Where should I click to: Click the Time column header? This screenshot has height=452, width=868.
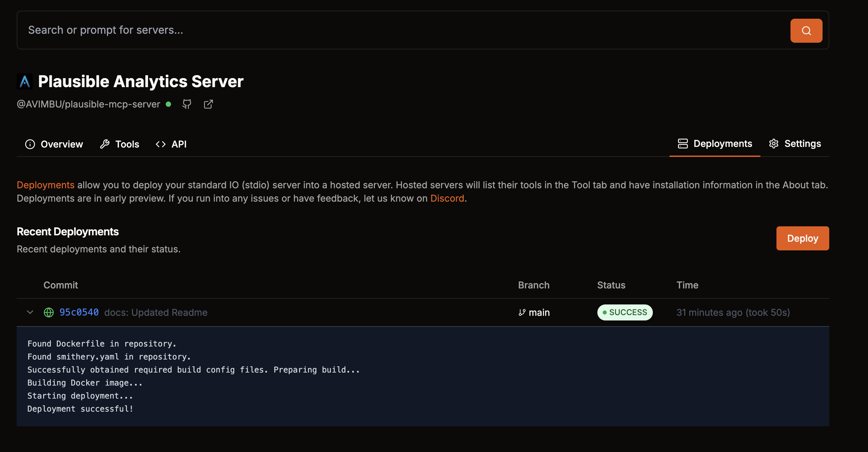[x=687, y=285]
